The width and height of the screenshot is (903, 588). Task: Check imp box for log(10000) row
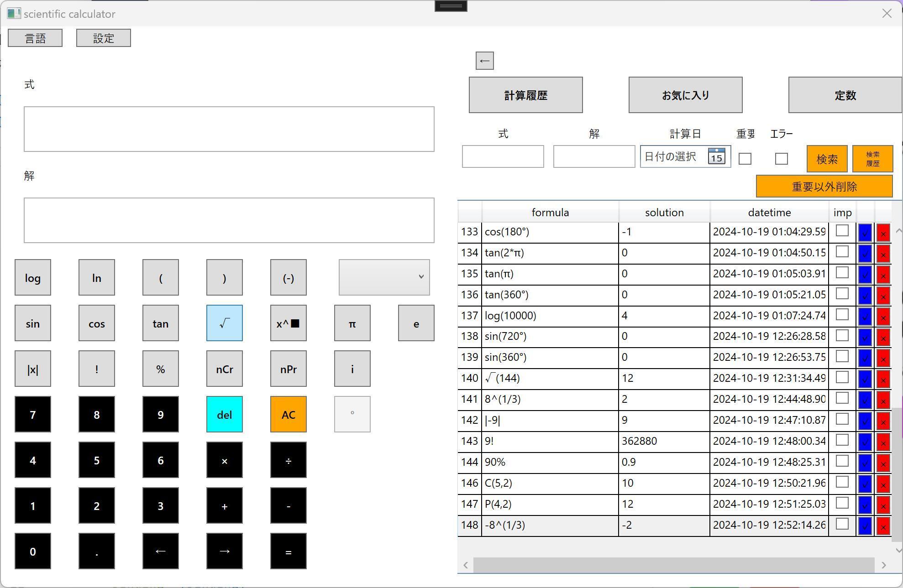[x=842, y=315]
